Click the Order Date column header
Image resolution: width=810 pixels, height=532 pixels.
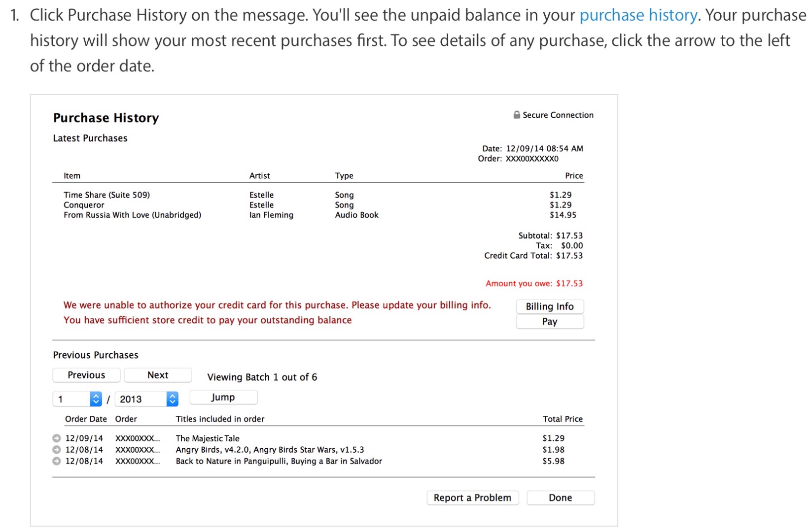coord(86,419)
